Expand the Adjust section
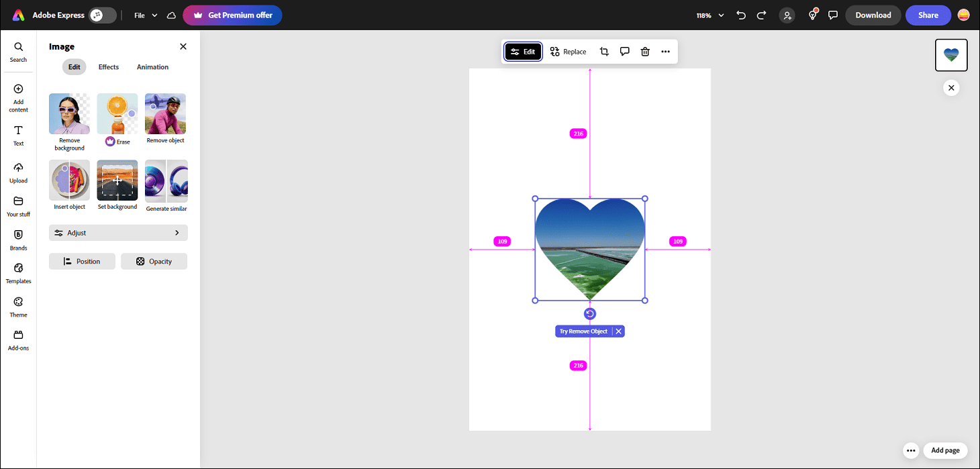 [x=117, y=232]
